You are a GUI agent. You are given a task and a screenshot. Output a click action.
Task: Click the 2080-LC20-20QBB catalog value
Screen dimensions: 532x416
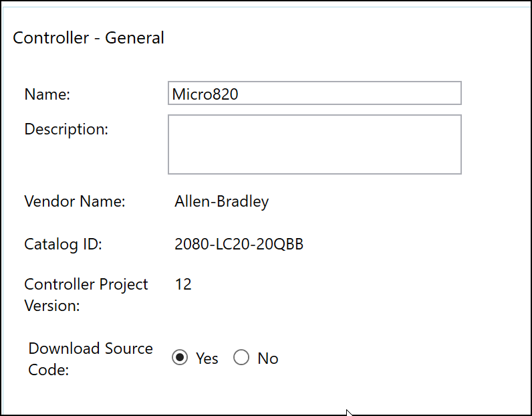tap(239, 244)
